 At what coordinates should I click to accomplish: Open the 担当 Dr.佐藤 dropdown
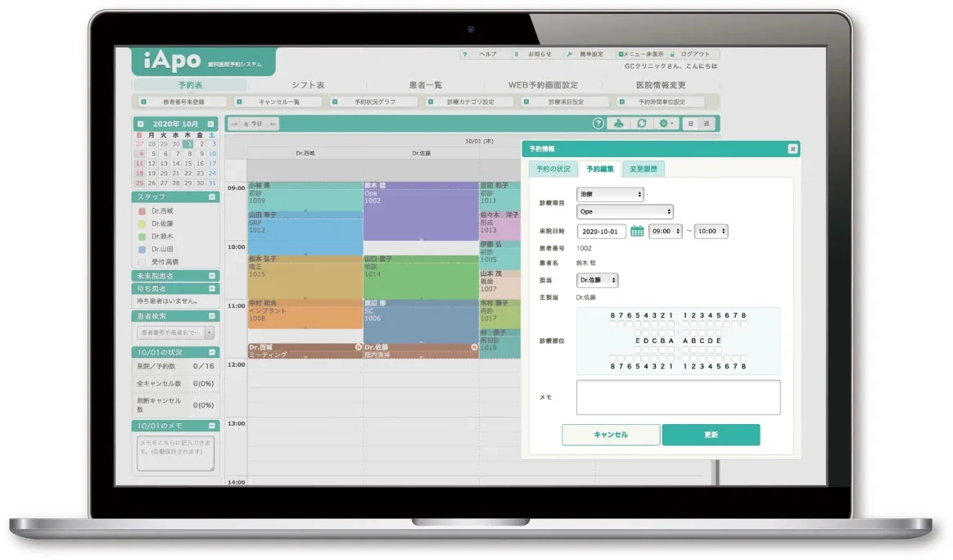[x=598, y=281]
